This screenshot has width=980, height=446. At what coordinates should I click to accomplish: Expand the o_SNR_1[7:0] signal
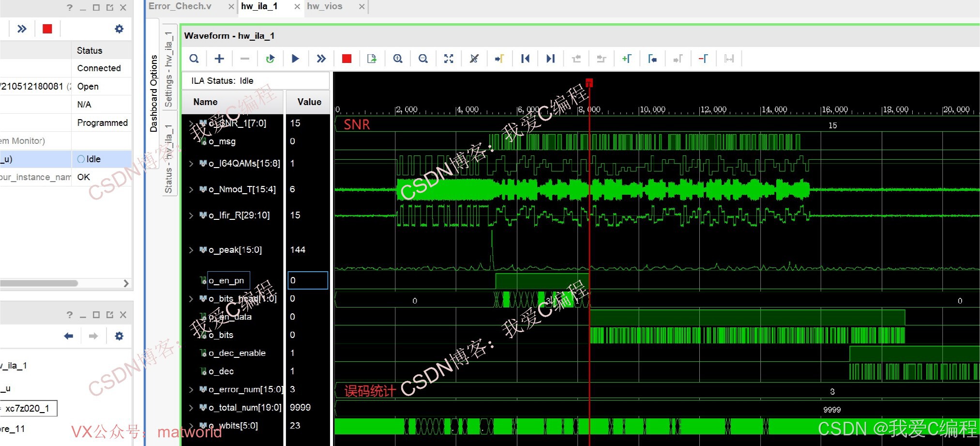(191, 123)
